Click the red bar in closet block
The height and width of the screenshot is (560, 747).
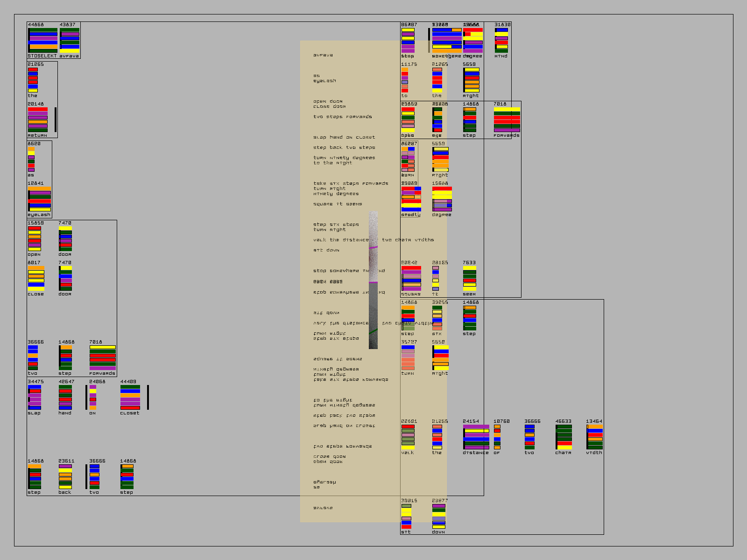click(130, 408)
